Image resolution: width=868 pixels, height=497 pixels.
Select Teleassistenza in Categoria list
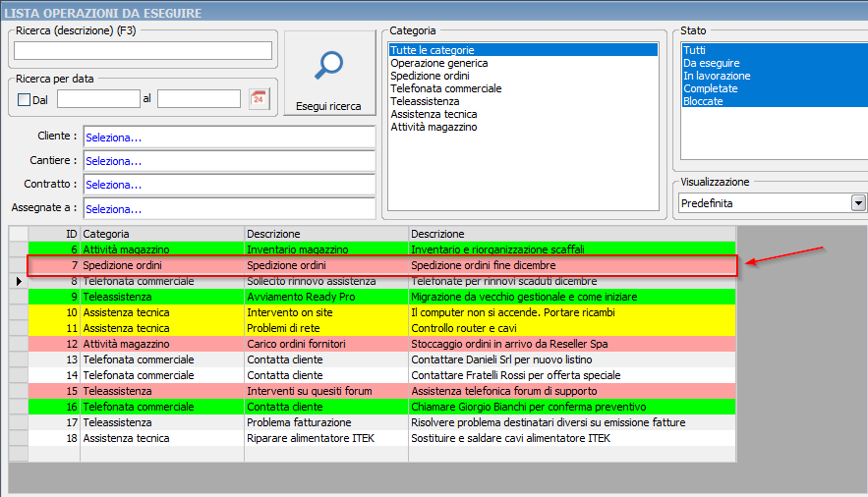pyautogui.click(x=423, y=101)
